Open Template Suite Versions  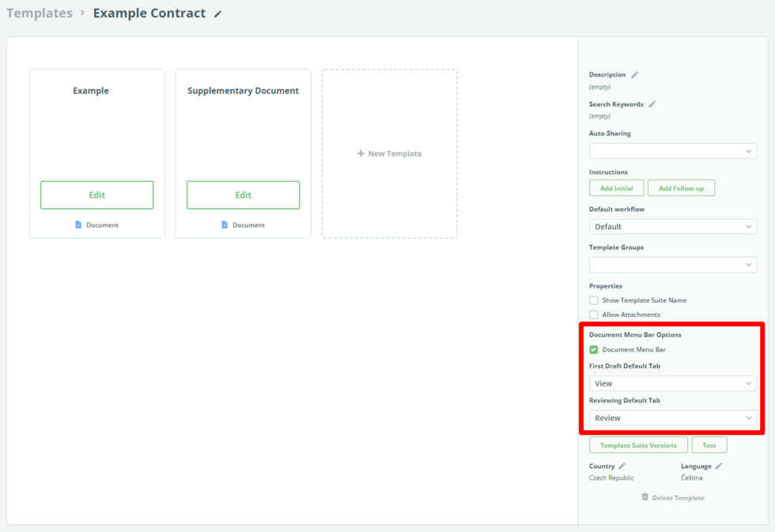tap(638, 446)
